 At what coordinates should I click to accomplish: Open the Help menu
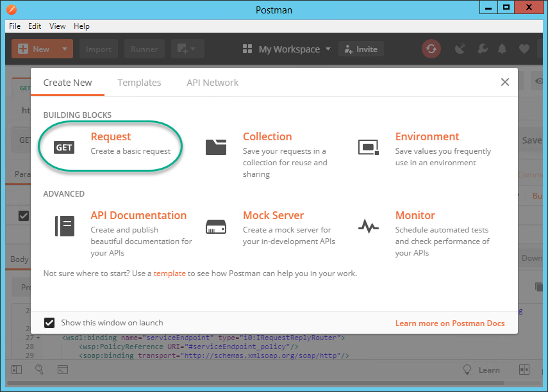coord(81,26)
